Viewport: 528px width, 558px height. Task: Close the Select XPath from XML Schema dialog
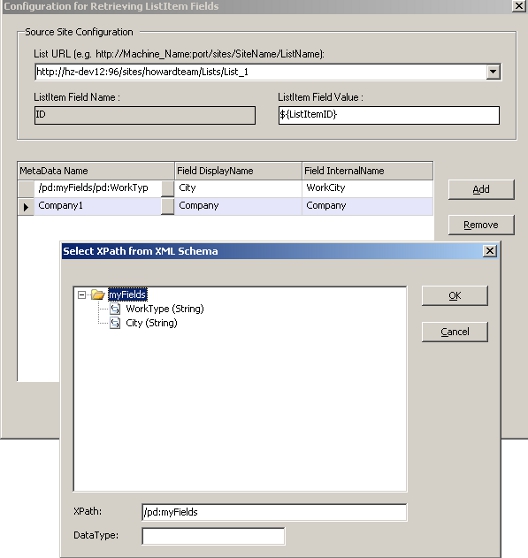point(490,251)
